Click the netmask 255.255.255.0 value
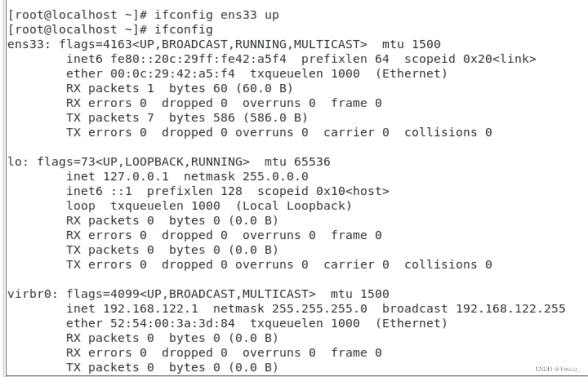The height and width of the screenshot is (377, 588). point(320,309)
